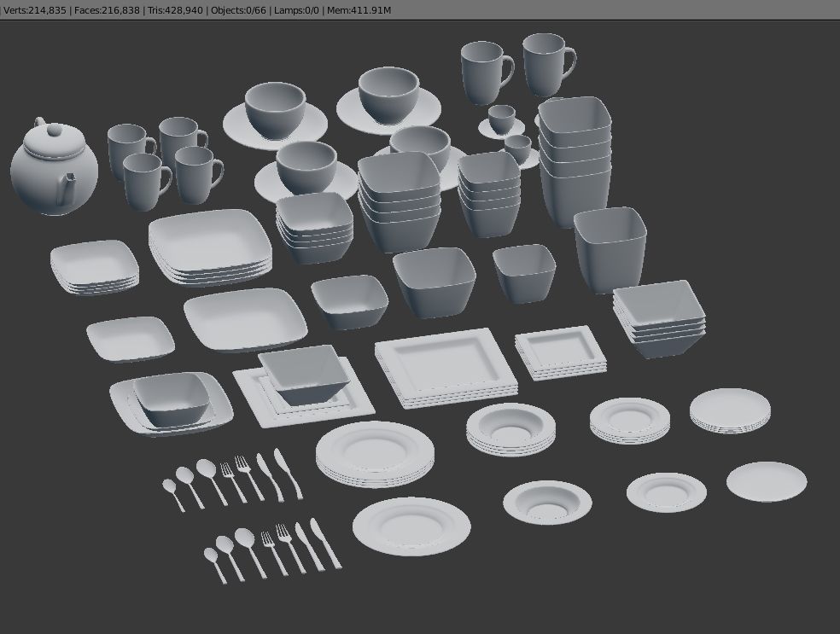Image resolution: width=840 pixels, height=634 pixels.
Task: Click the Verts:214,835 statistic
Action: [35, 10]
